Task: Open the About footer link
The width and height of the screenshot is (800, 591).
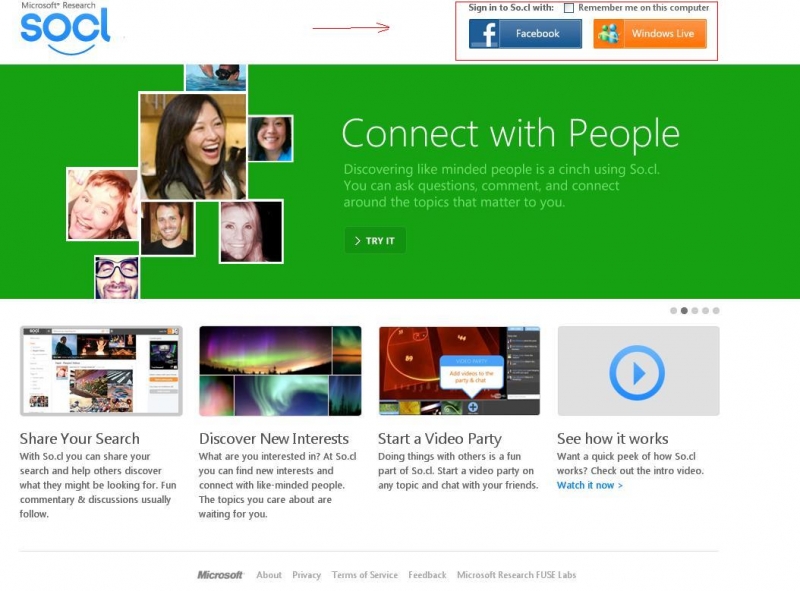Action: click(269, 575)
